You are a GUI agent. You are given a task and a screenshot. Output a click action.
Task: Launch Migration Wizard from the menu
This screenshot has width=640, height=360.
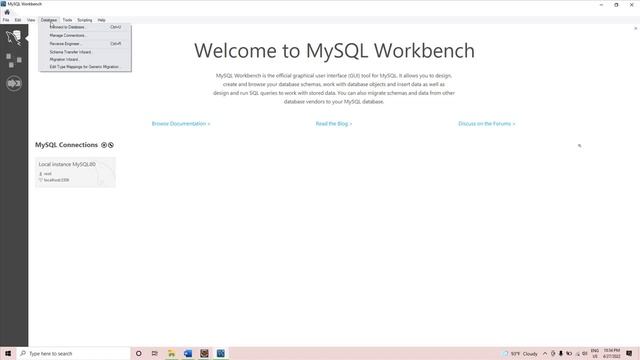85,60
